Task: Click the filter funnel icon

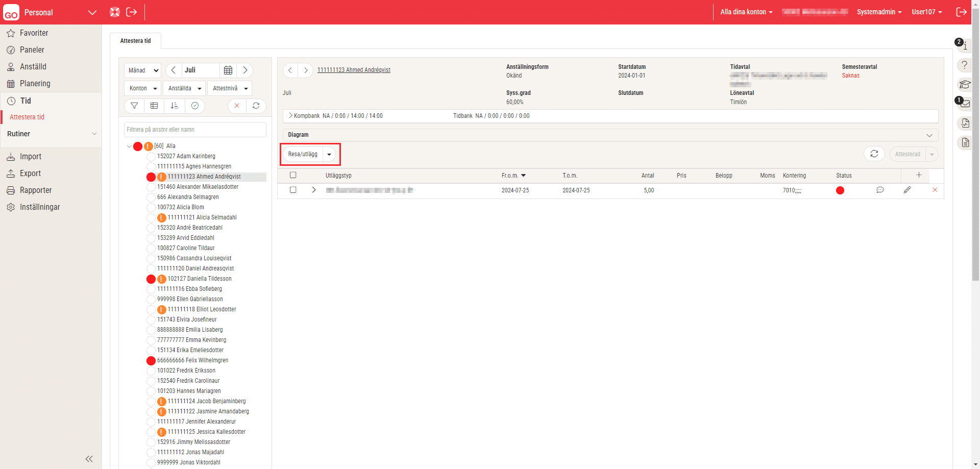Action: click(x=134, y=106)
